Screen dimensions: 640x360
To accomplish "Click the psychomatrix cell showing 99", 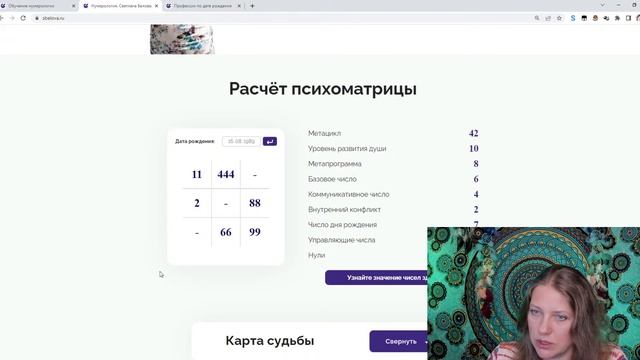I will 255,232.
